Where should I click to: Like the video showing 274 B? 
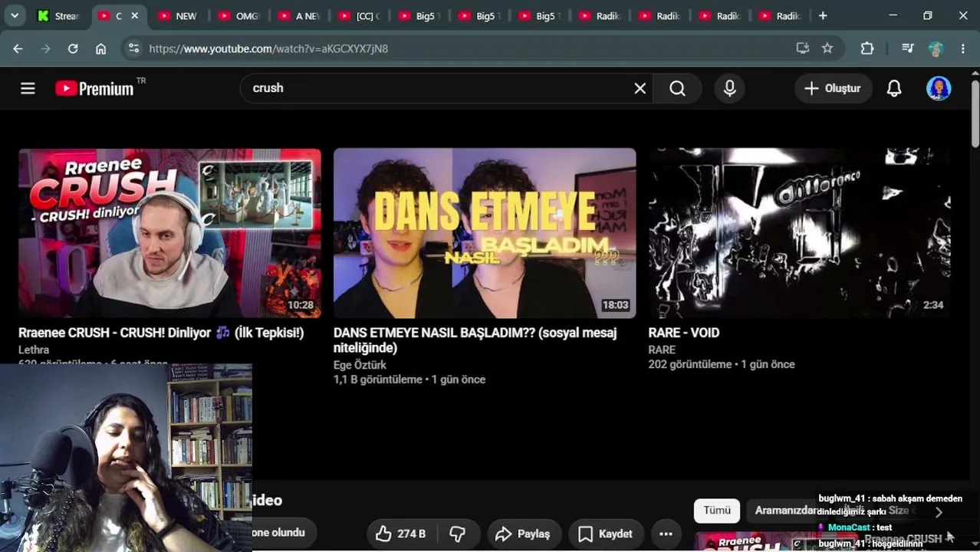401,534
